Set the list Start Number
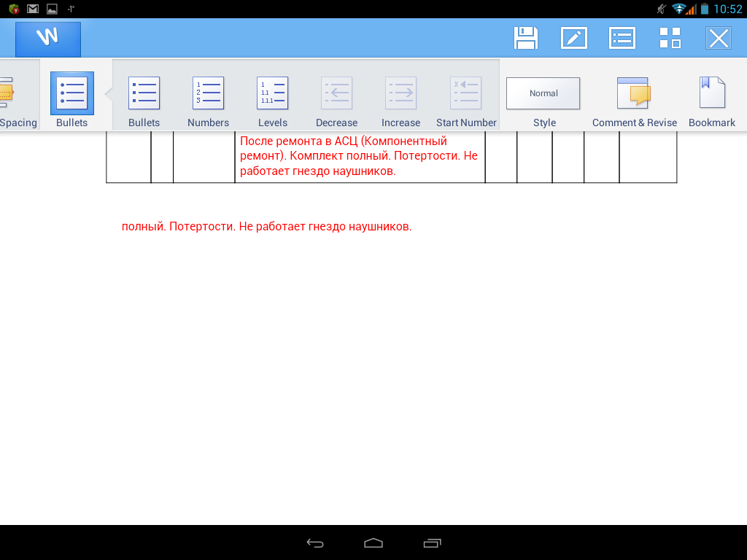This screenshot has height=560, width=747. (x=466, y=101)
